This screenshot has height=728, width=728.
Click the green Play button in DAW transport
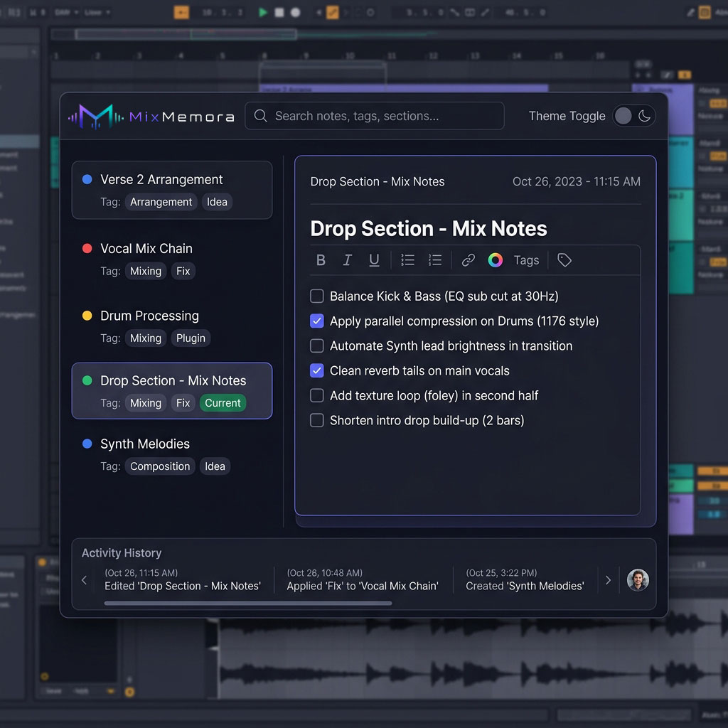point(263,13)
